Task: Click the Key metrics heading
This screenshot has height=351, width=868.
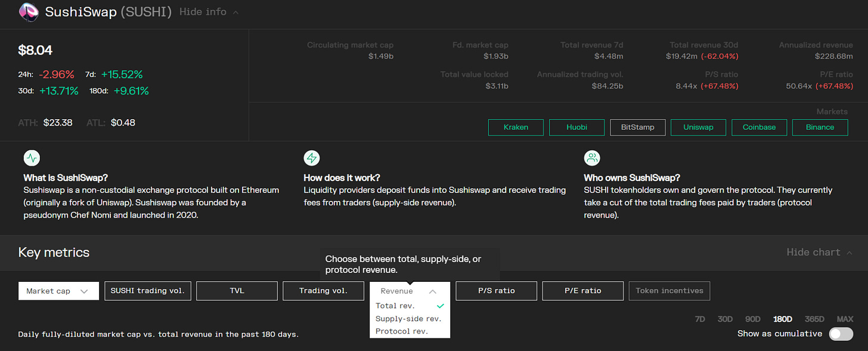Action: (x=54, y=252)
